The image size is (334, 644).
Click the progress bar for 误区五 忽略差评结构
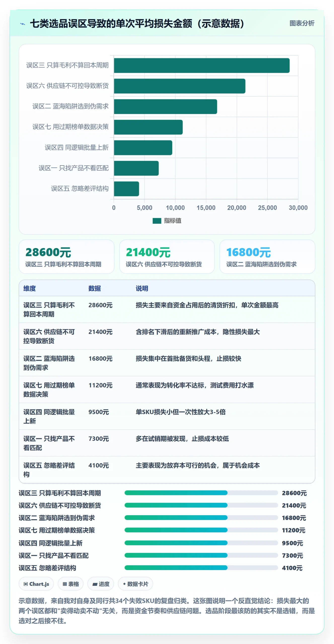[x=201, y=568]
